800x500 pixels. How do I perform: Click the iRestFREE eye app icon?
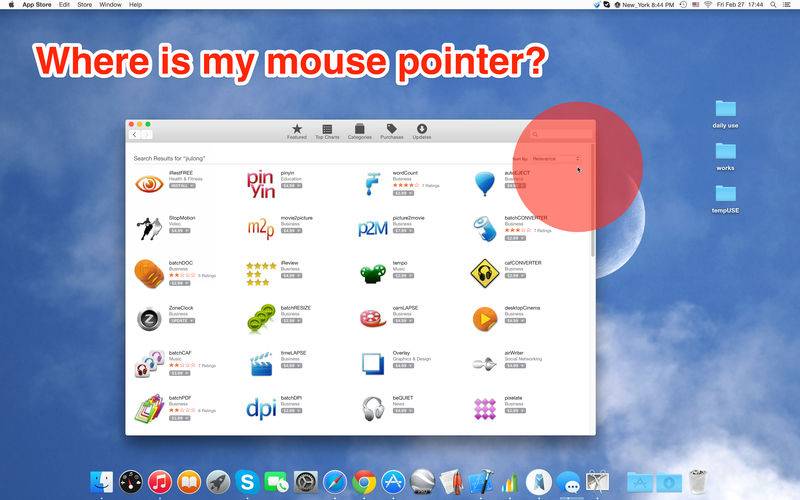click(149, 184)
